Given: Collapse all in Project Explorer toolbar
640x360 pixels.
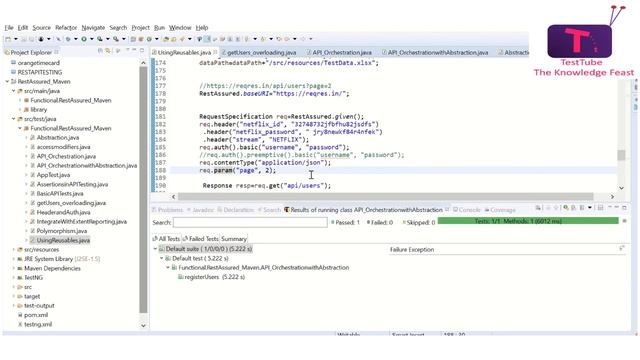Looking at the screenshot, I should coord(100,51).
